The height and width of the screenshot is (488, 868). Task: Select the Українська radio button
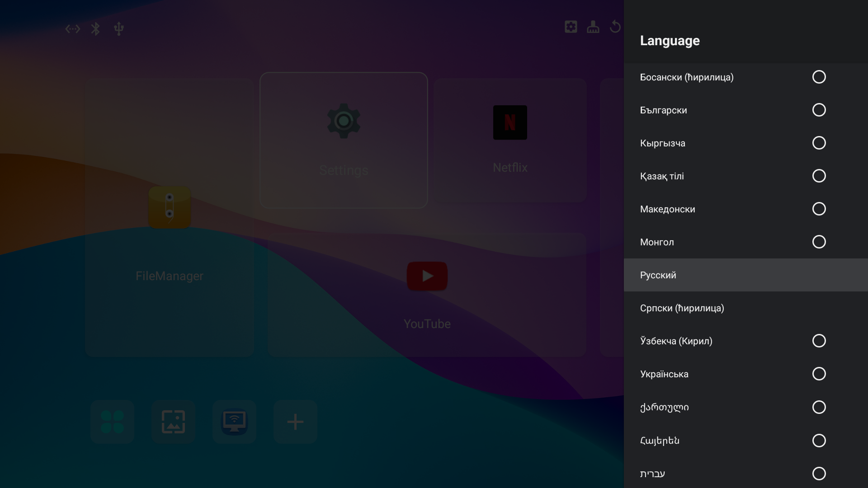point(819,374)
